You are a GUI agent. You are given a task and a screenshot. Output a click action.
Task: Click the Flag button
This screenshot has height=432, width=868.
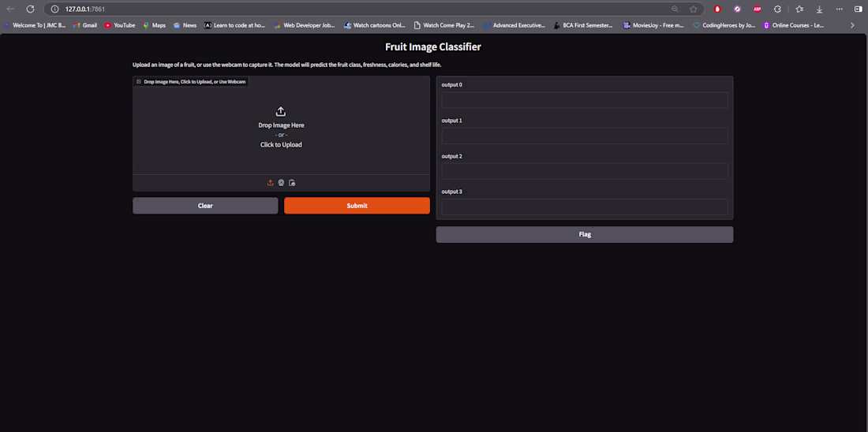(x=585, y=235)
